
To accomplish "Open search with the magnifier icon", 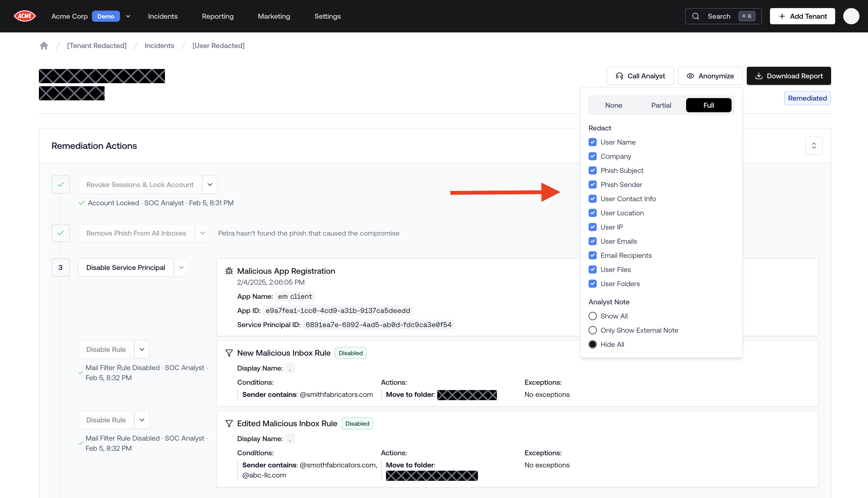I will pos(696,16).
